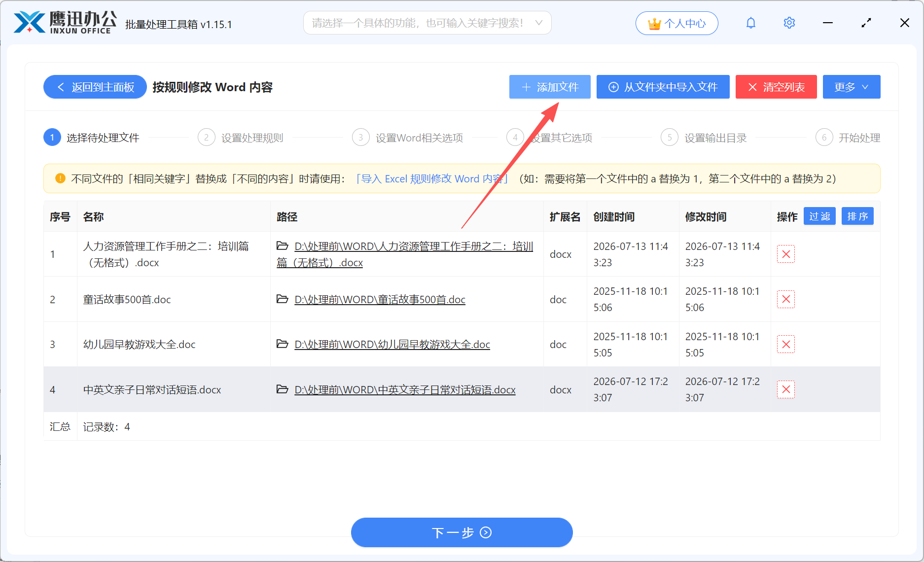This screenshot has height=562, width=924.
Task: Open path link 人力资源管理工作手册之二
Action: pyautogui.click(x=405, y=254)
